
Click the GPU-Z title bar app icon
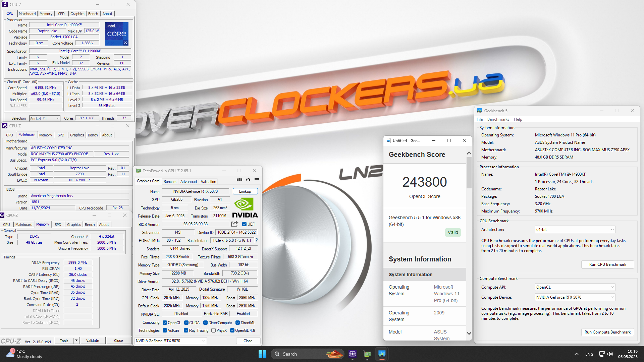click(x=138, y=171)
